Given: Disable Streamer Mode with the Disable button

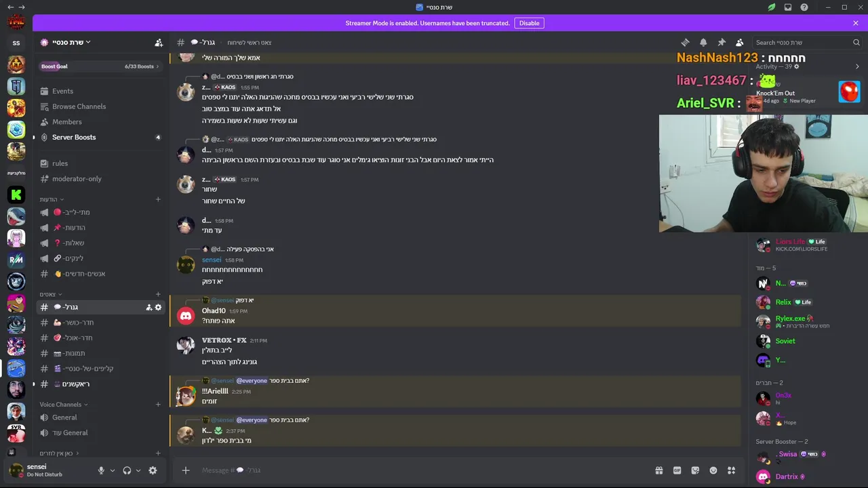Looking at the screenshot, I should click(529, 23).
